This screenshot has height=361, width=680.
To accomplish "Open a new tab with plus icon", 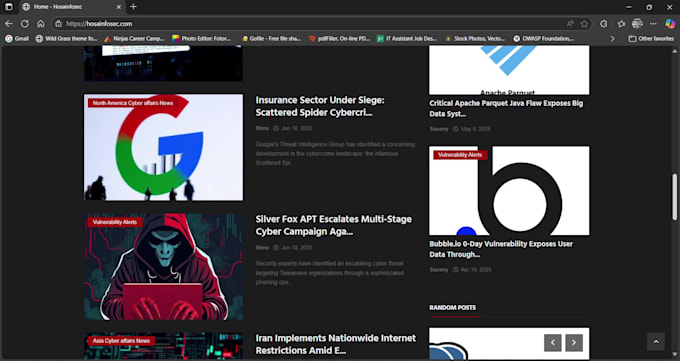I will point(134,7).
